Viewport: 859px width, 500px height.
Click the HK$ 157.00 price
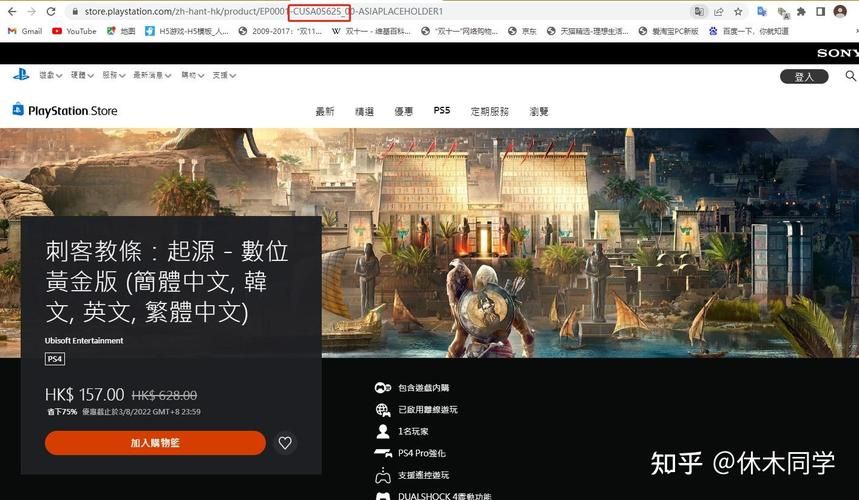pyautogui.click(x=84, y=394)
